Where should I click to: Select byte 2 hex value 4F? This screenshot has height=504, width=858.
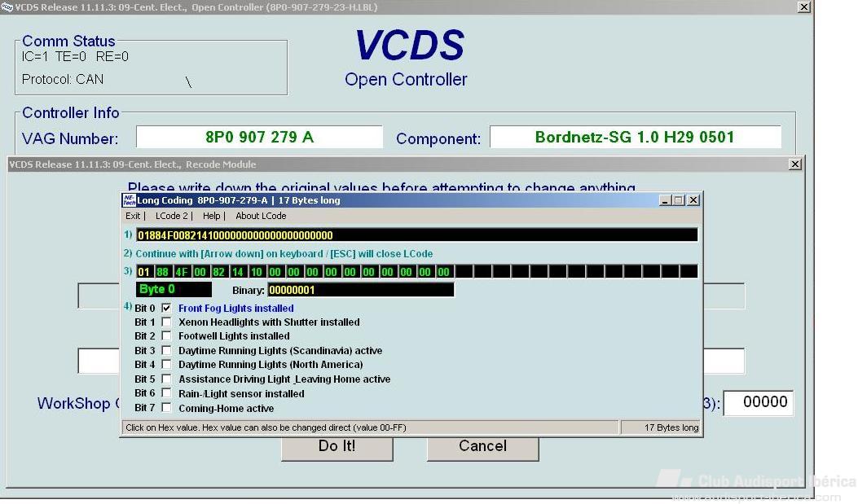point(181,272)
